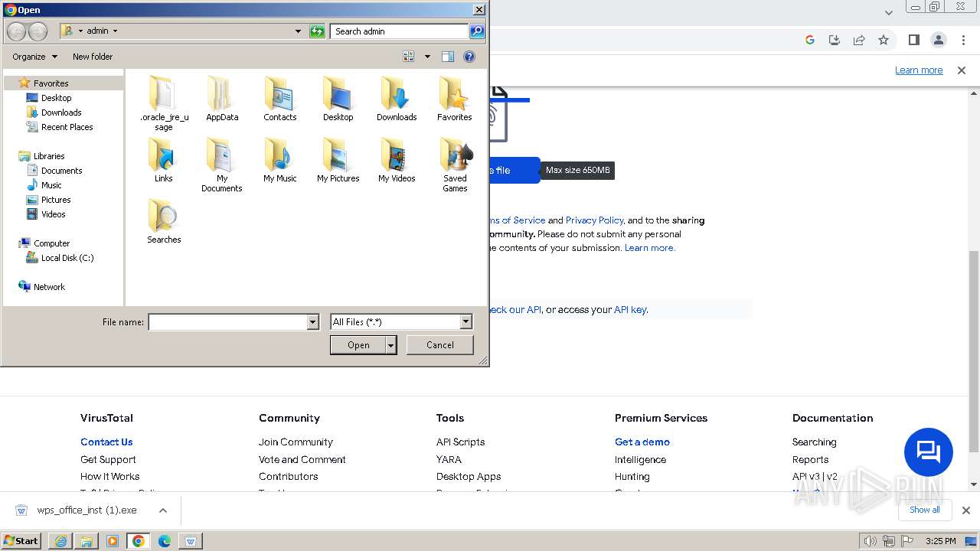Click the API key link

point(630,310)
